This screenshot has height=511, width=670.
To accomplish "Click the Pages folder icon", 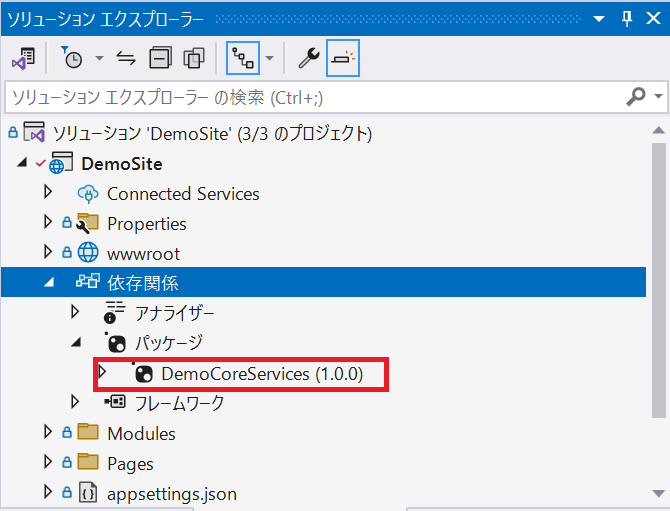I will pos(88,462).
